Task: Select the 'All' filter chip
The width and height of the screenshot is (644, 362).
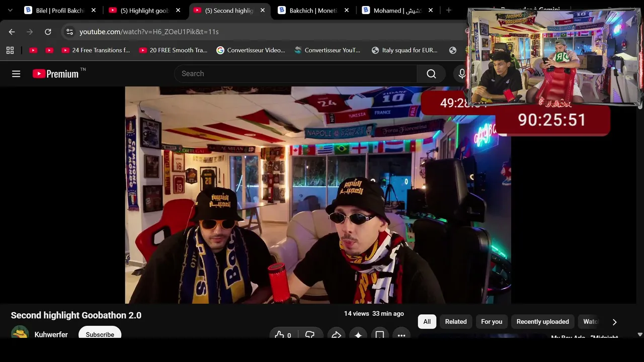Action: [427, 322]
